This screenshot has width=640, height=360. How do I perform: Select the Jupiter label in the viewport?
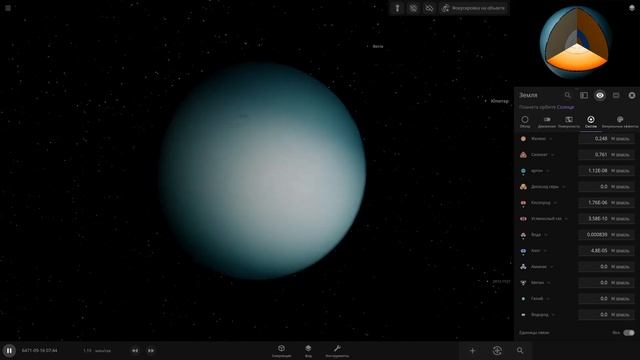click(x=500, y=101)
